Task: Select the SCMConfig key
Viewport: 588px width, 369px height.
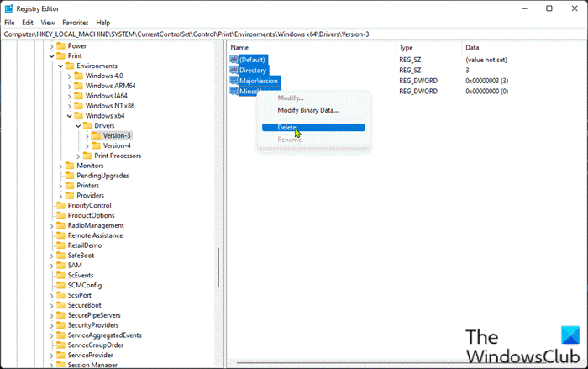Action: 85,285
